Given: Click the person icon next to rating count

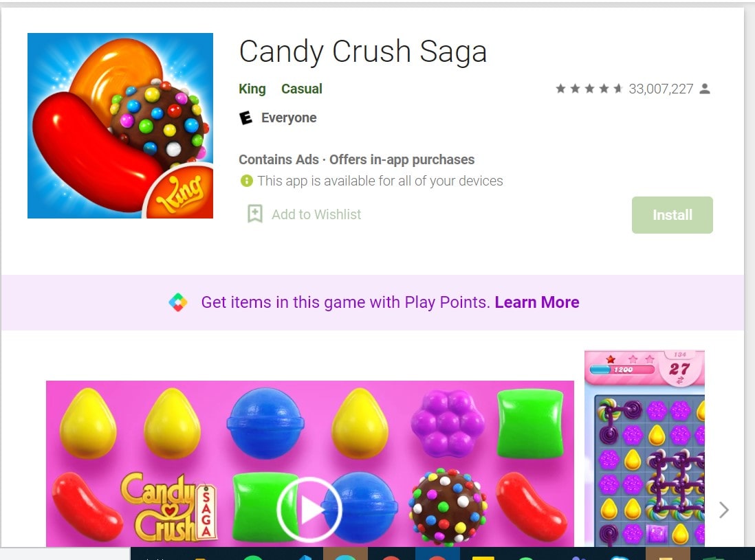Looking at the screenshot, I should pyautogui.click(x=705, y=89).
